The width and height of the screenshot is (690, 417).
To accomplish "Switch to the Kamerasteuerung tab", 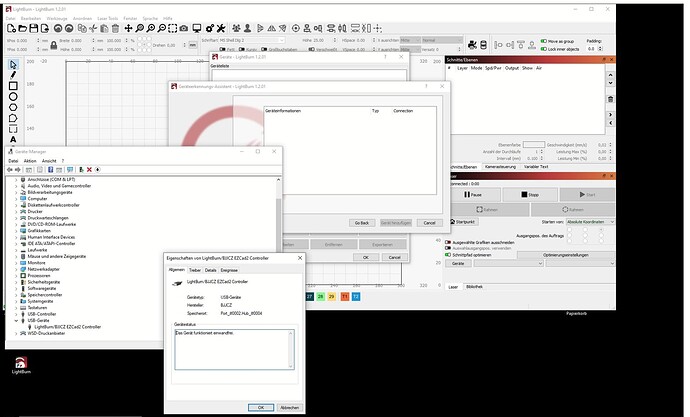I will [500, 167].
